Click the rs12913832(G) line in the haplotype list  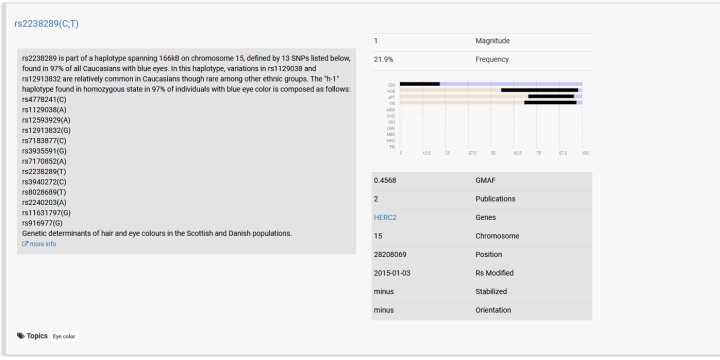point(46,130)
